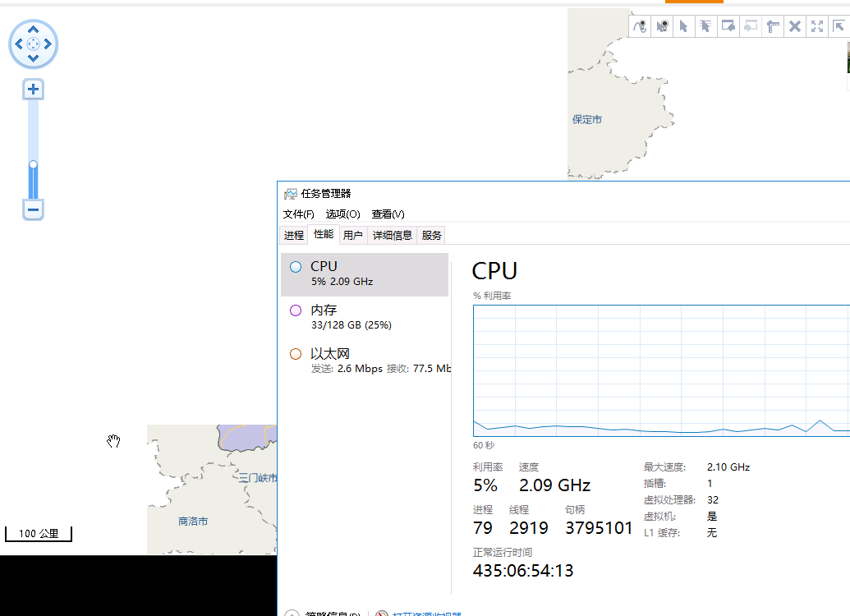Switch to the 用户 tab
The height and width of the screenshot is (616, 850).
pyautogui.click(x=353, y=236)
